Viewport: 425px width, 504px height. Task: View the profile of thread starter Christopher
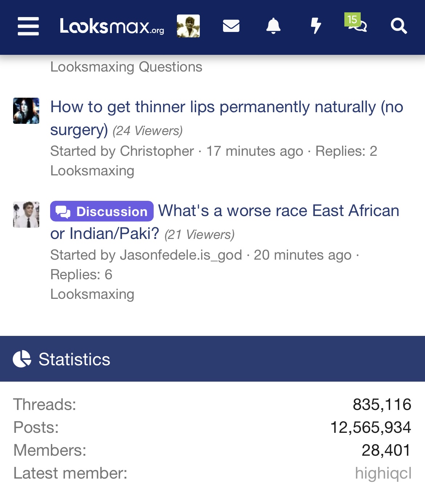[157, 151]
